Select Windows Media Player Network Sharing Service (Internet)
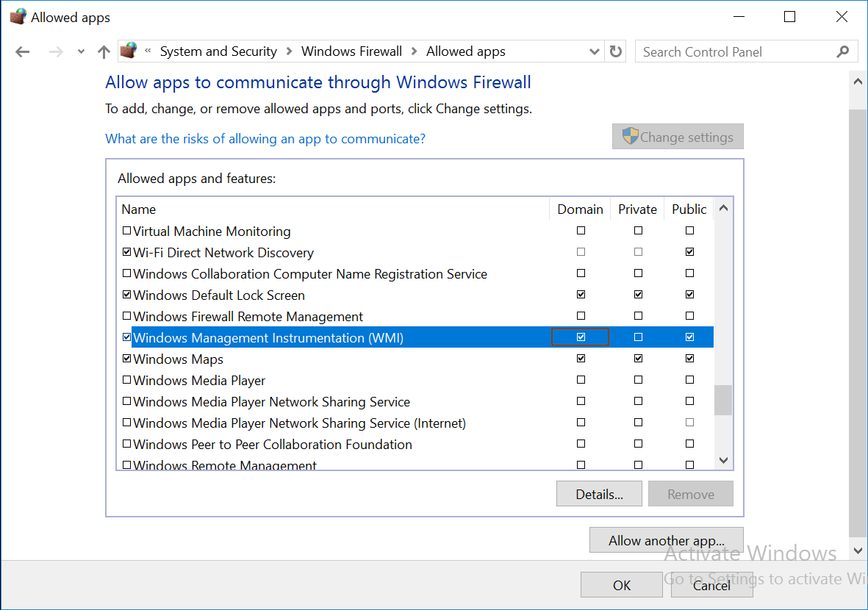The height and width of the screenshot is (610, 868). tap(415, 423)
